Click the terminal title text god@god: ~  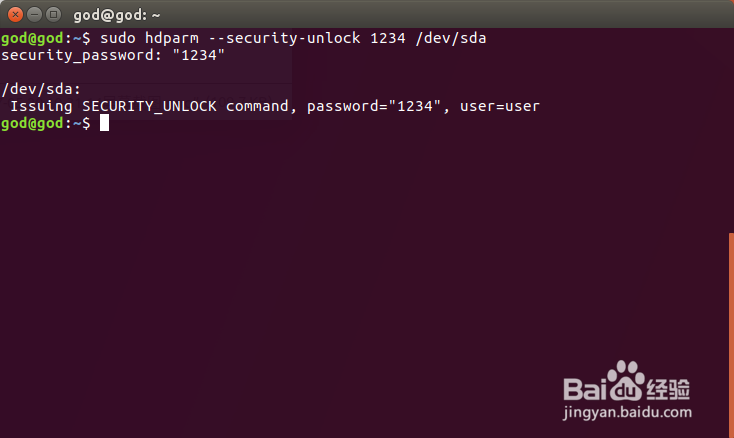(x=117, y=15)
